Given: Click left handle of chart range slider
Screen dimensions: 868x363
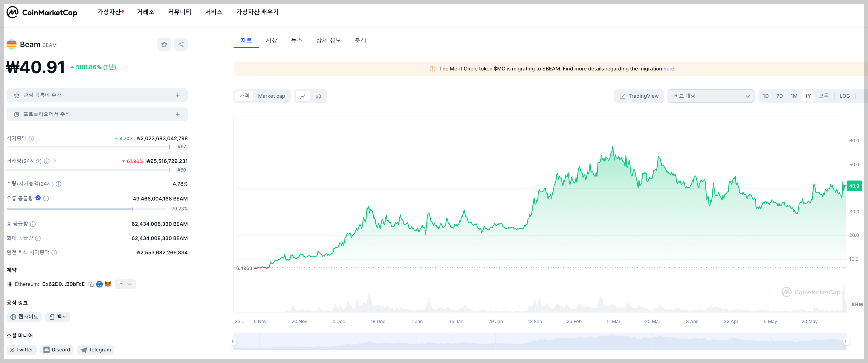Looking at the screenshot, I should tap(233, 341).
